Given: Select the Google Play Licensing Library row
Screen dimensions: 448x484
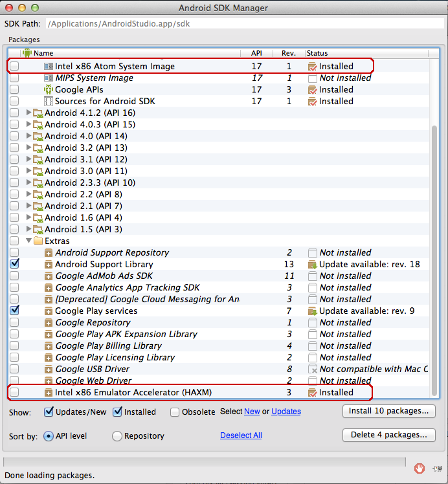Looking at the screenshot, I should 218,357.
